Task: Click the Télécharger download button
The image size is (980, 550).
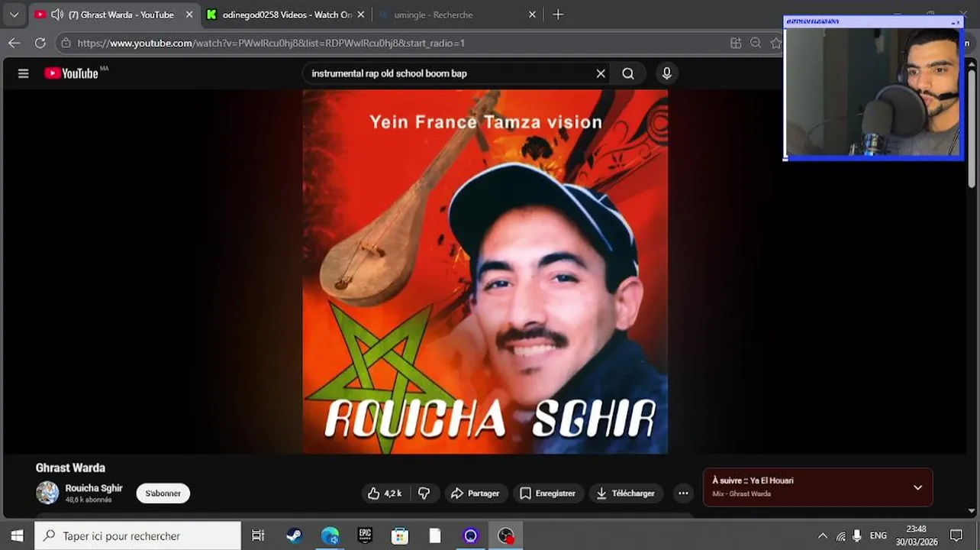Action: (626, 493)
